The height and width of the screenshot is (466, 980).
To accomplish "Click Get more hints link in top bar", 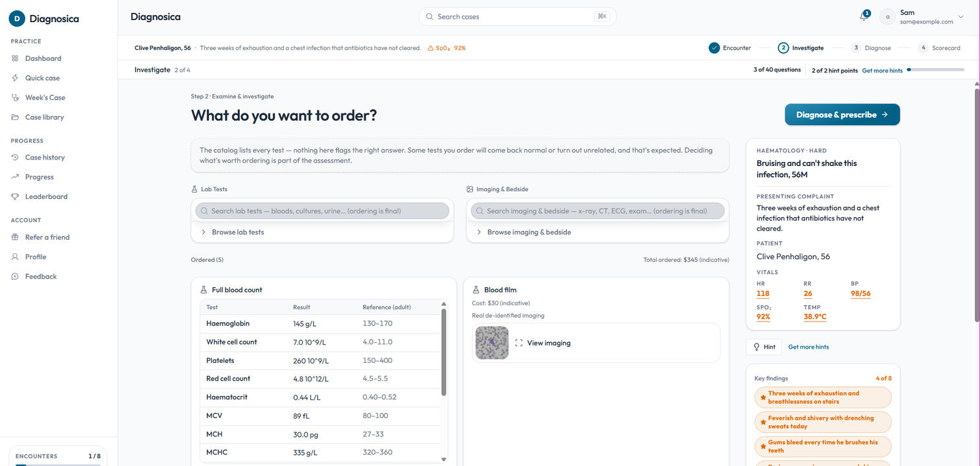I will pyautogui.click(x=882, y=70).
